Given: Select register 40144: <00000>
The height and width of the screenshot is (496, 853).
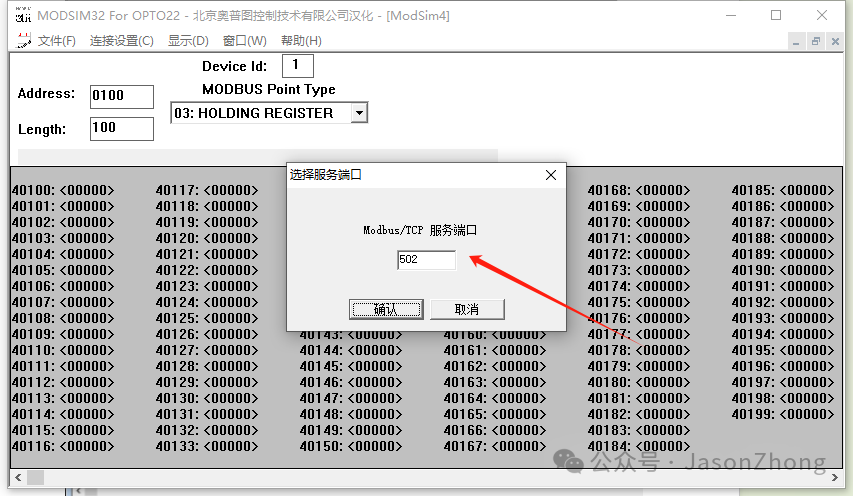Looking at the screenshot, I should click(x=351, y=350).
